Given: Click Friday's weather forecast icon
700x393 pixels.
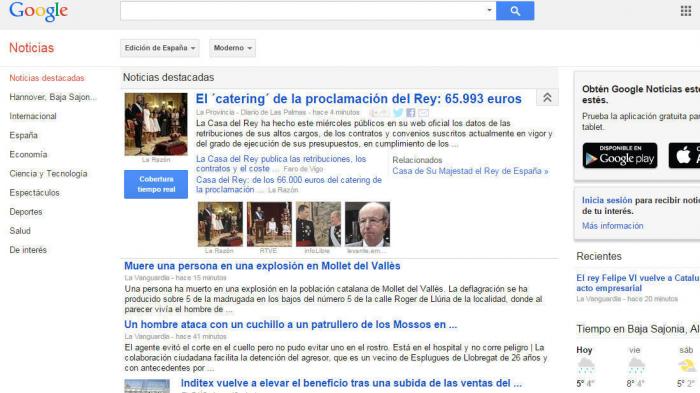Looking at the screenshot, I should pos(636,366).
